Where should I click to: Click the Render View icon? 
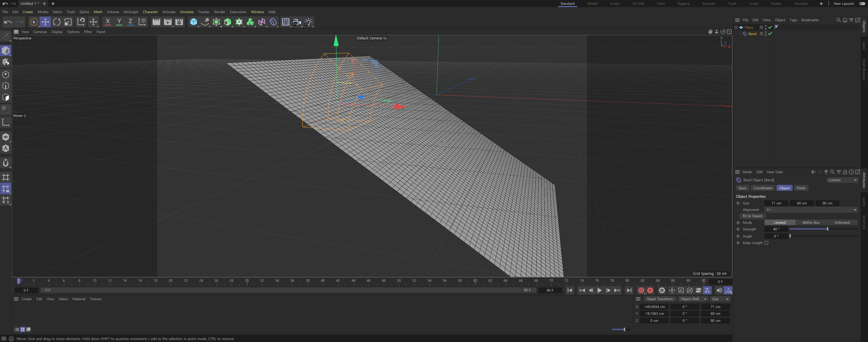156,21
